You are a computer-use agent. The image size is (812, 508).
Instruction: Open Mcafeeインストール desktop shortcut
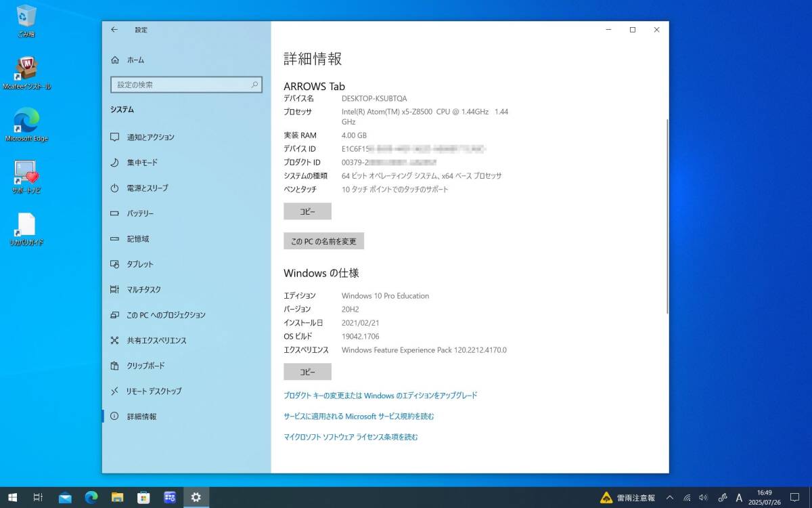click(26, 69)
